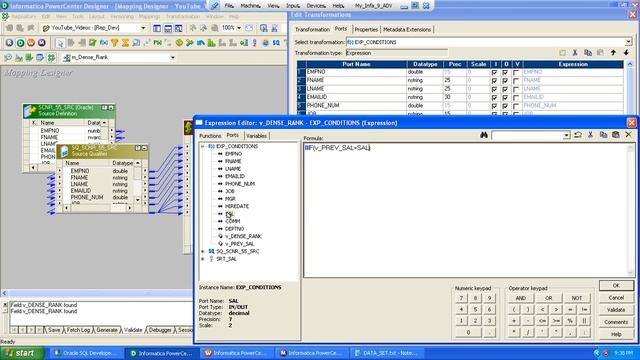Click the binoculars find icon in Expression Editor
640x360 pixels.
tap(484, 135)
